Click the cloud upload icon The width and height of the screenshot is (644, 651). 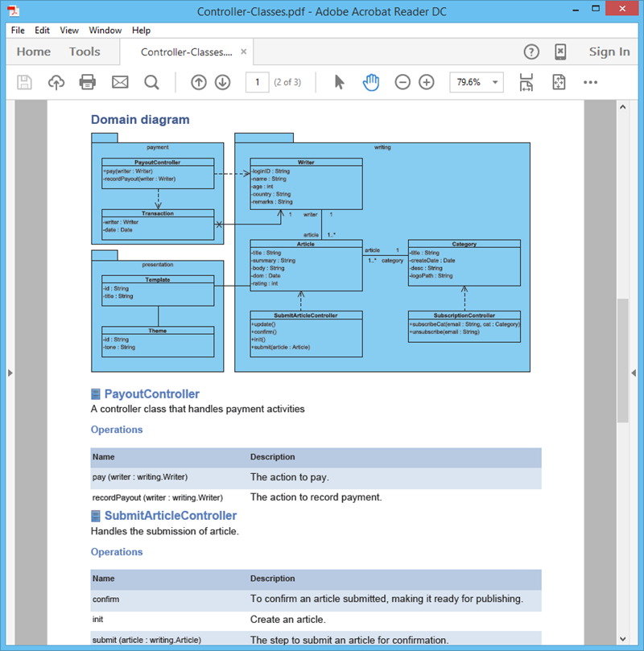click(56, 82)
